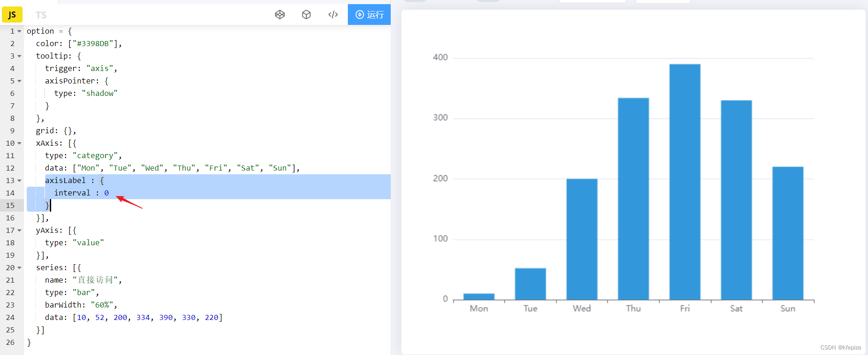This screenshot has height=355, width=868.
Task: Collapse the fold arrow on line 1
Action: [19, 31]
